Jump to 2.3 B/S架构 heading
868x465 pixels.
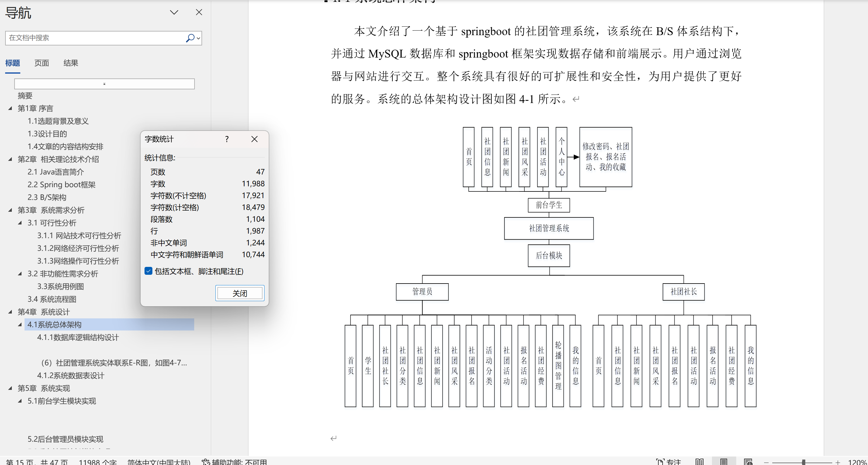tap(47, 198)
